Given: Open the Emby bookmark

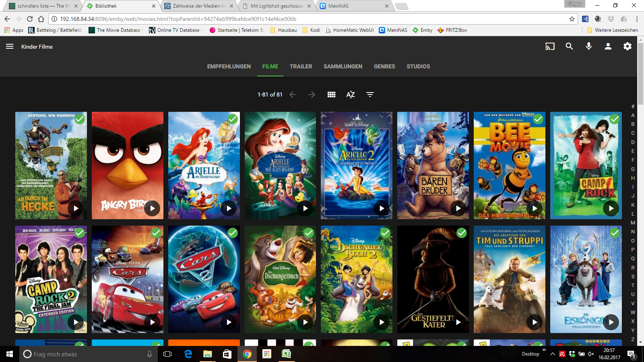Looking at the screenshot, I should [422, 30].
